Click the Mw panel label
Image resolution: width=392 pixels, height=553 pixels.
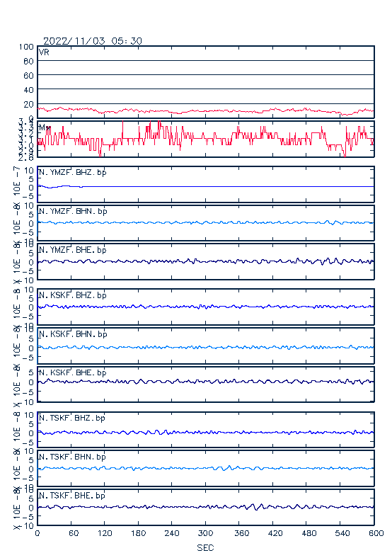45,127
